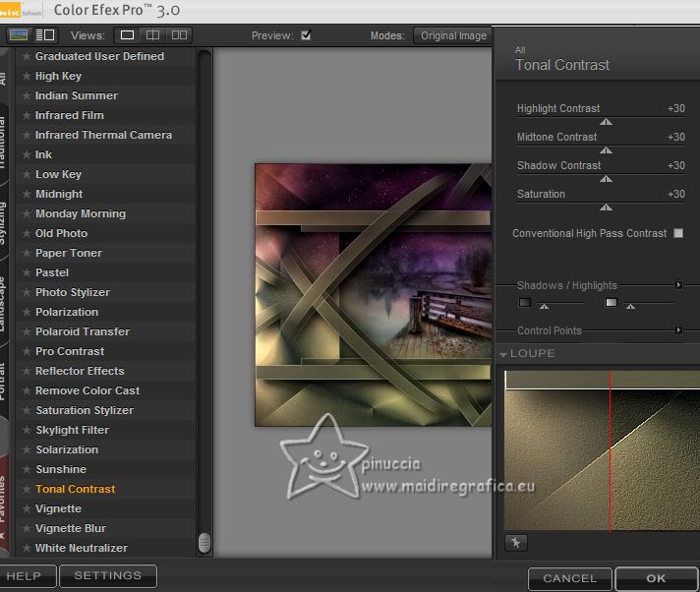Viewport: 700px width, 592px height.
Task: Open the Modes Original Image dropdown
Action: [453, 35]
